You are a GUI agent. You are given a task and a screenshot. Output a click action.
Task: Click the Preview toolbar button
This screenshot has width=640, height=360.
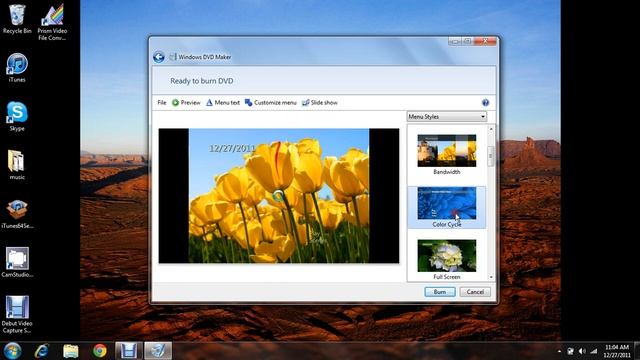point(186,103)
